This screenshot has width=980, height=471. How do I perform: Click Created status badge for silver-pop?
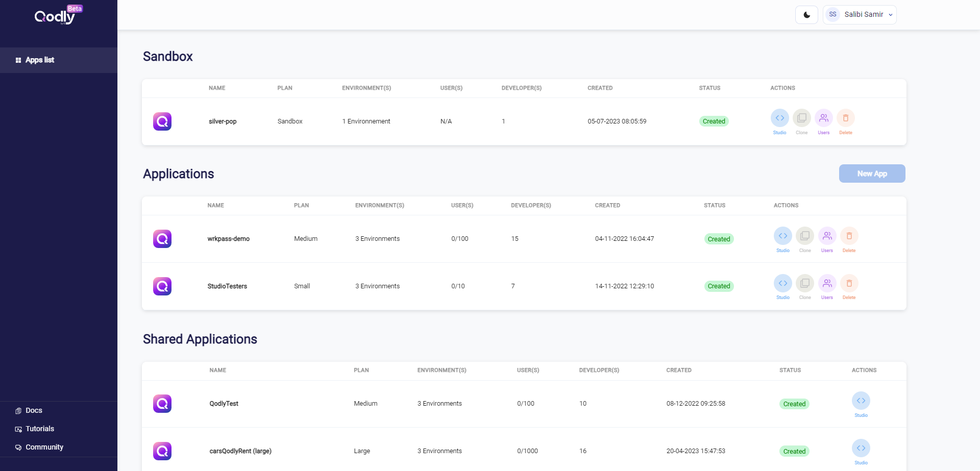pyautogui.click(x=714, y=121)
